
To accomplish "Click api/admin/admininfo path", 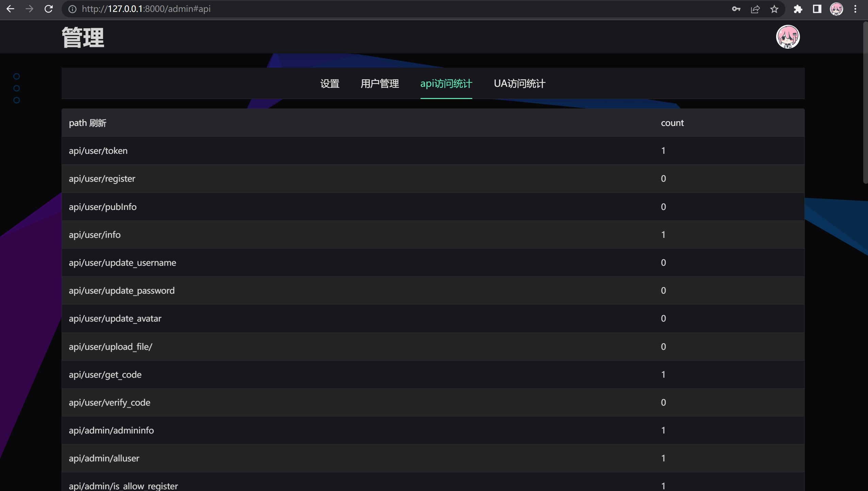I will [111, 430].
